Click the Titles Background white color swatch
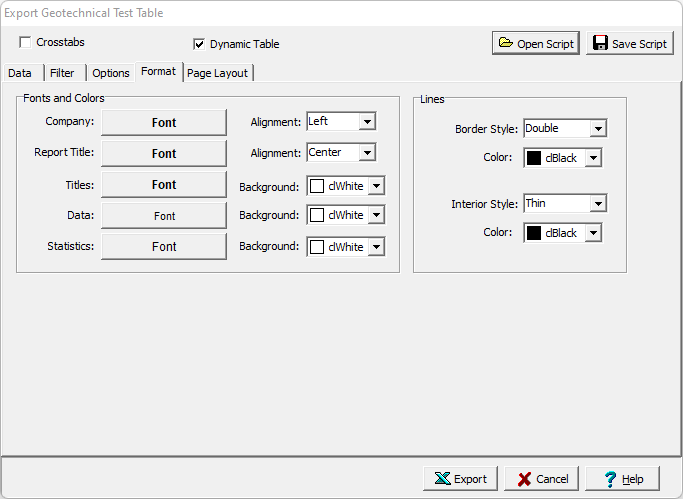The height and width of the screenshot is (499, 683). pyautogui.click(x=317, y=186)
